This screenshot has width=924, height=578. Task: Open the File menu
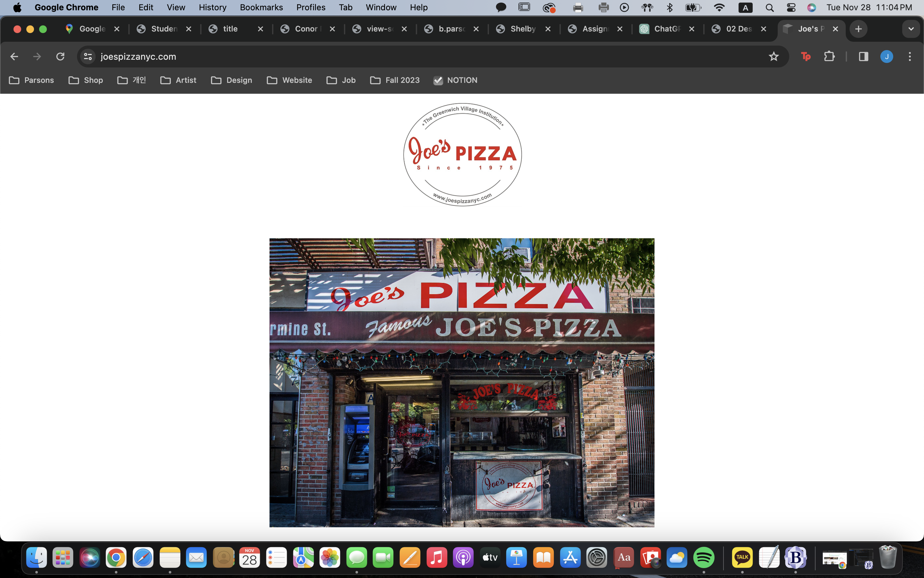118,8
